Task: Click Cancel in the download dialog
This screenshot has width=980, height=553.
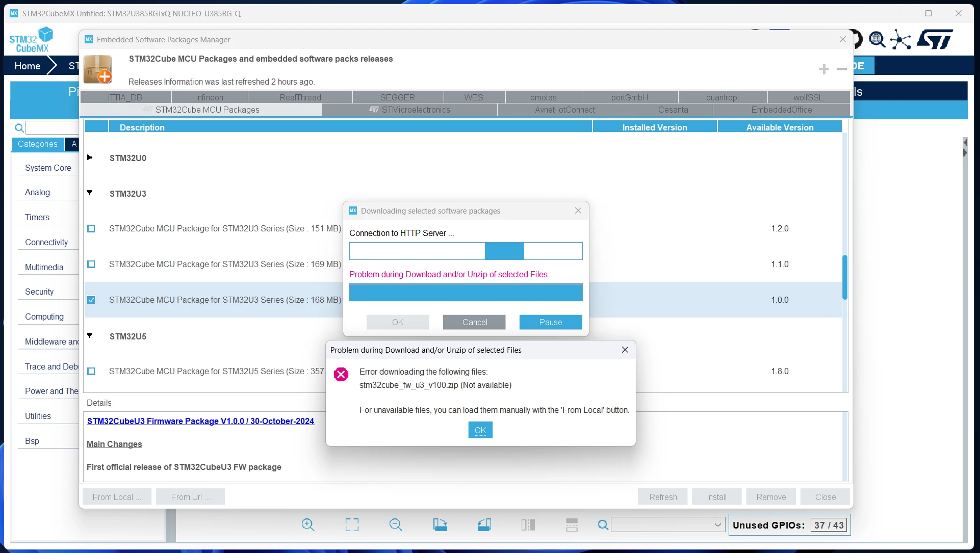Action: [x=474, y=322]
